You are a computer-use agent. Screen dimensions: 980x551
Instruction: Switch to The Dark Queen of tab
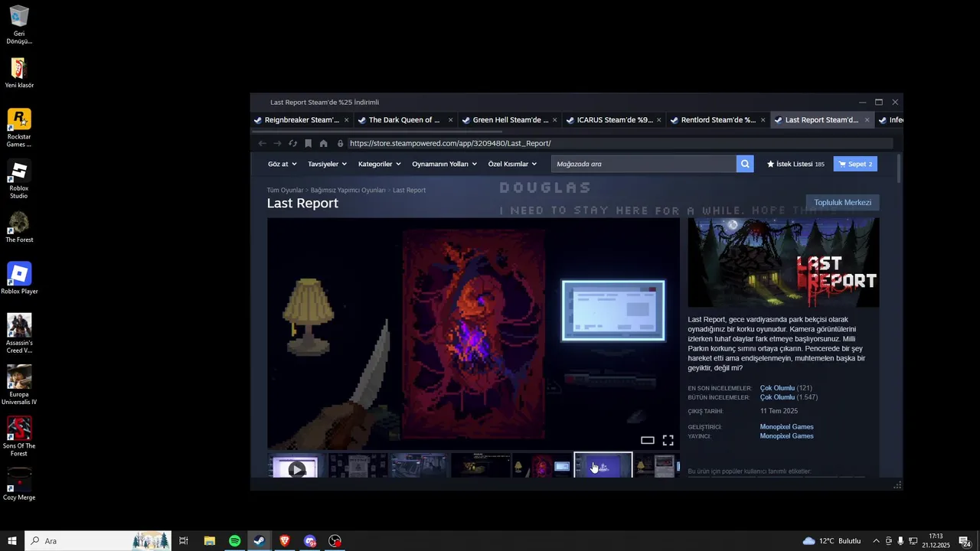405,120
